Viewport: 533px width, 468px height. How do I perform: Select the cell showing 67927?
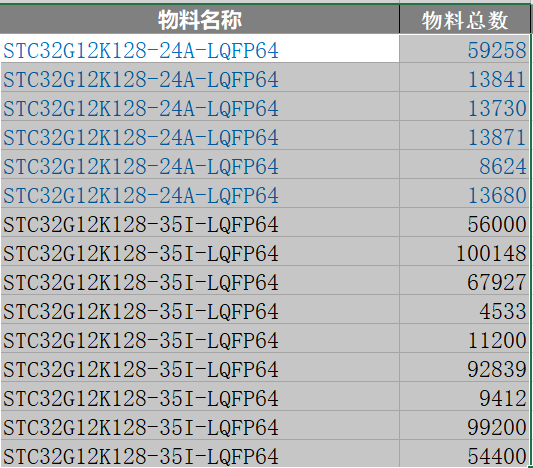pos(464,280)
